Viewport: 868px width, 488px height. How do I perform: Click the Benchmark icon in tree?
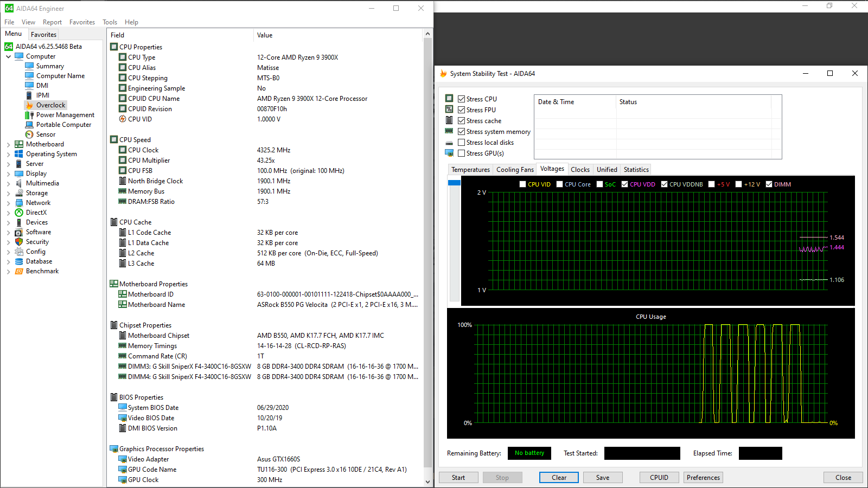point(19,271)
